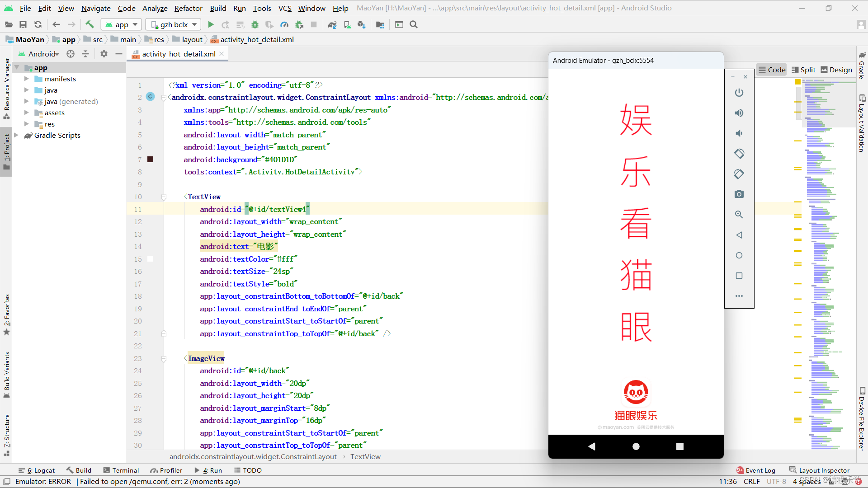Click Search Everywhere magnifier icon
This screenshot has width=868, height=488.
coord(413,24)
